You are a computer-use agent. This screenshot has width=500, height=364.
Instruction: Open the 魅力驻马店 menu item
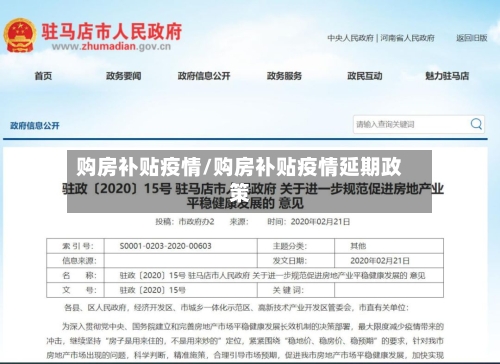tap(447, 76)
